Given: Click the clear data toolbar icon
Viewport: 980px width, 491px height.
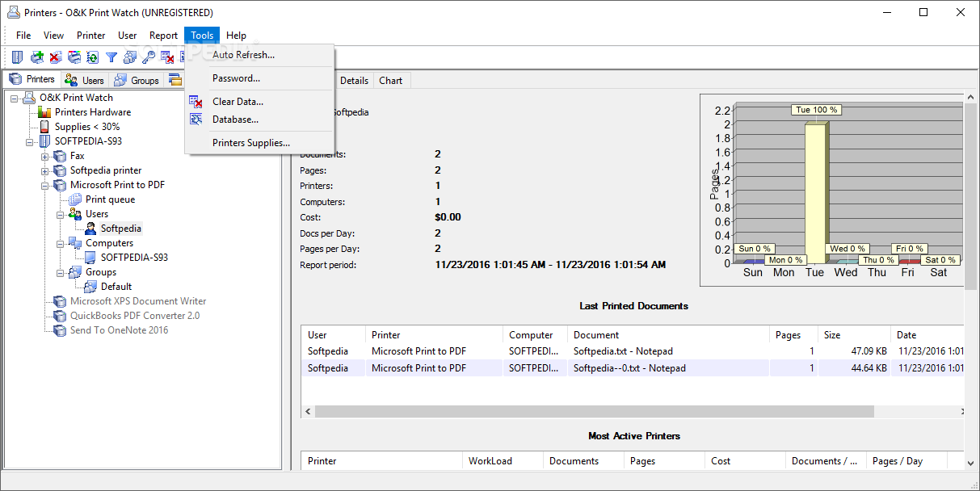Looking at the screenshot, I should coord(167,57).
